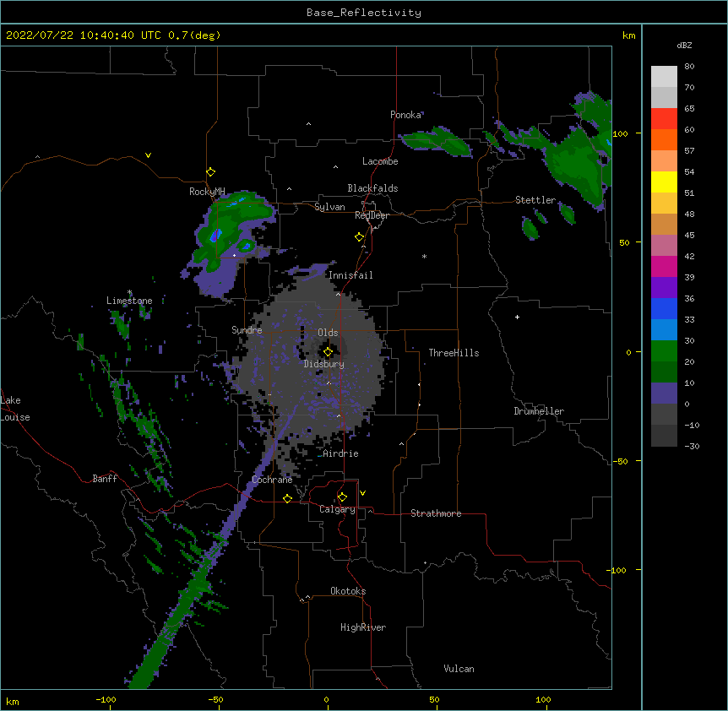Click the Calgary city label

(x=337, y=509)
